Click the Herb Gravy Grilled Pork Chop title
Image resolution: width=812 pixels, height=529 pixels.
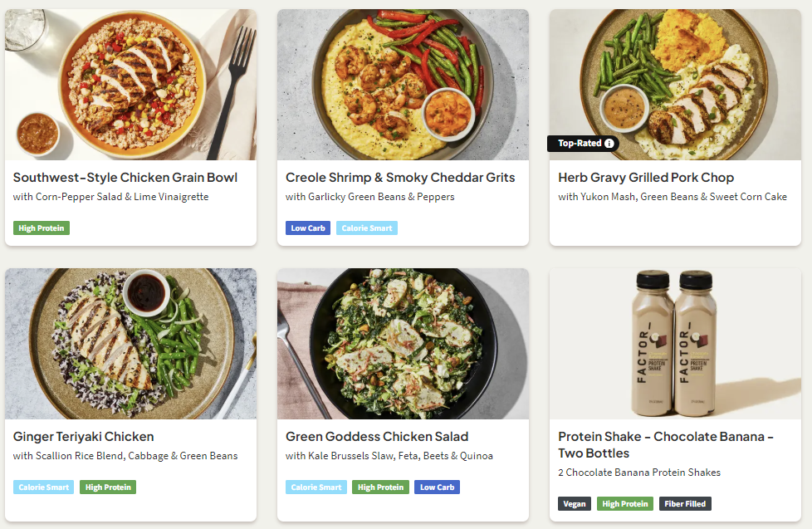(x=646, y=178)
